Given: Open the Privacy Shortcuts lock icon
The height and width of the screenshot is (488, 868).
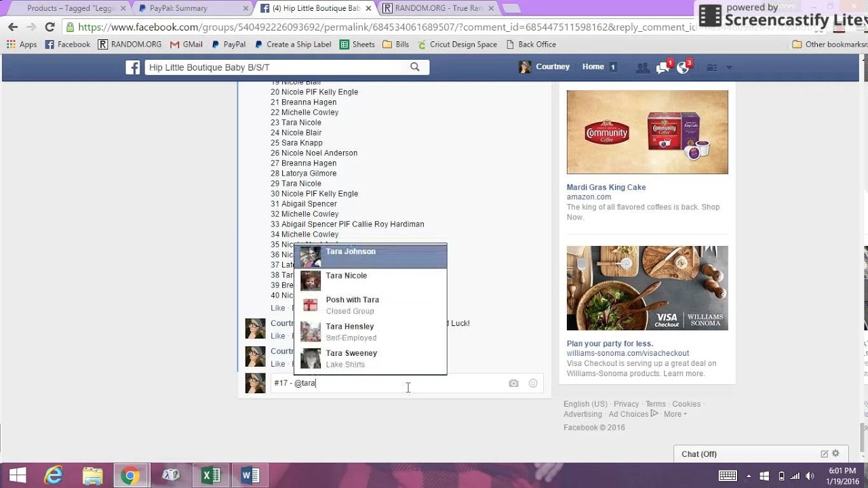Looking at the screenshot, I should pos(712,68).
